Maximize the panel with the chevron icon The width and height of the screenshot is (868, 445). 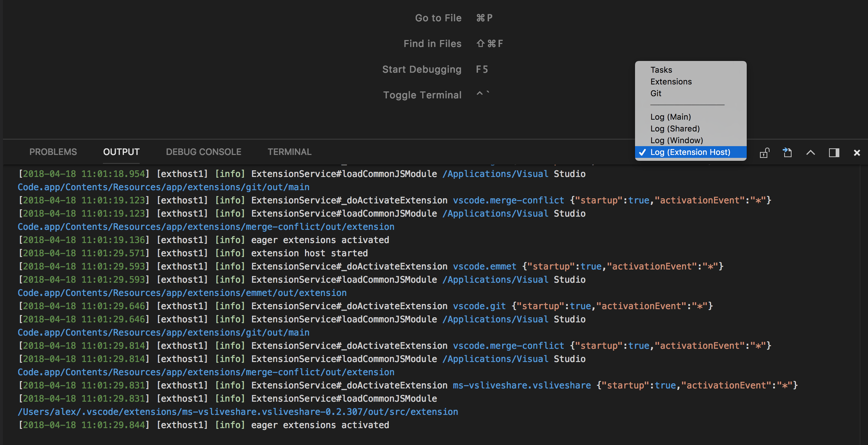click(810, 152)
